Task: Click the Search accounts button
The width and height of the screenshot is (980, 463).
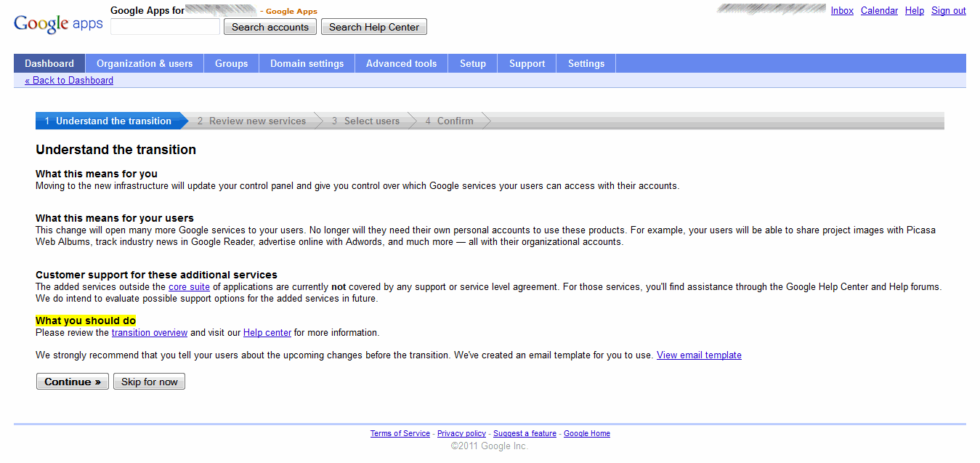Action: click(x=270, y=27)
